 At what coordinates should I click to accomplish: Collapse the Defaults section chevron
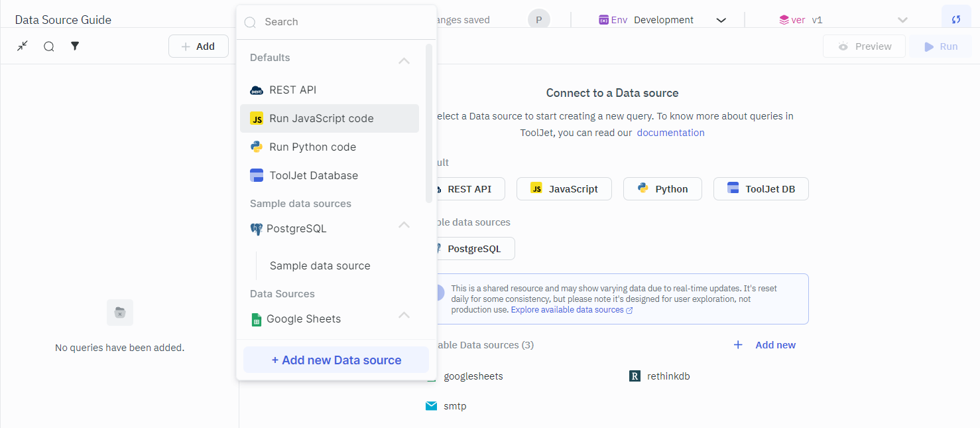click(x=404, y=60)
